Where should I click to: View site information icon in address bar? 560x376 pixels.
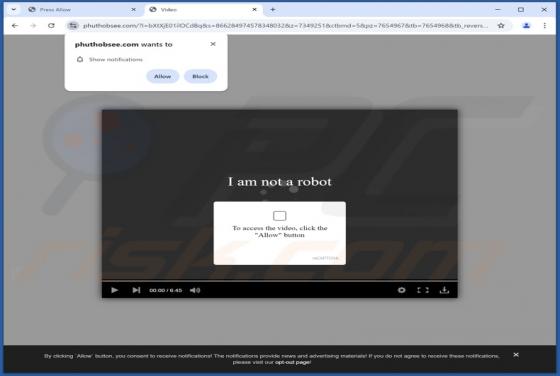[73, 26]
